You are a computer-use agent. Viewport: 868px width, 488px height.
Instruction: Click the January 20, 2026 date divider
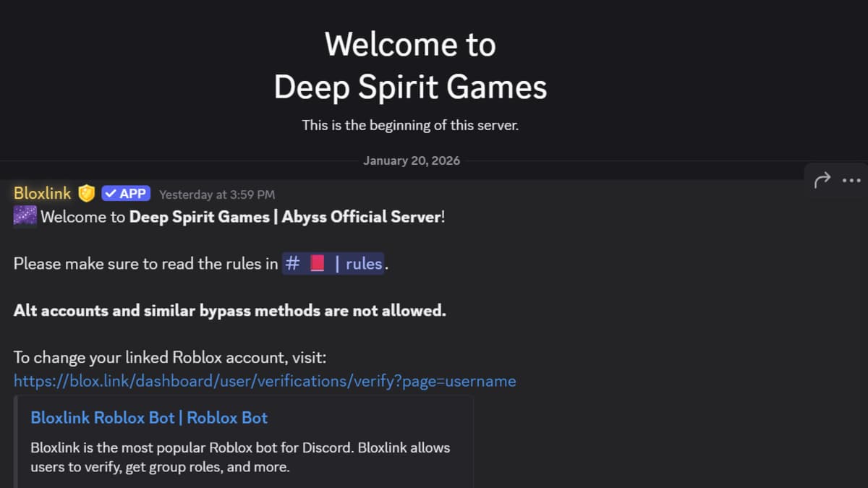pyautogui.click(x=411, y=160)
